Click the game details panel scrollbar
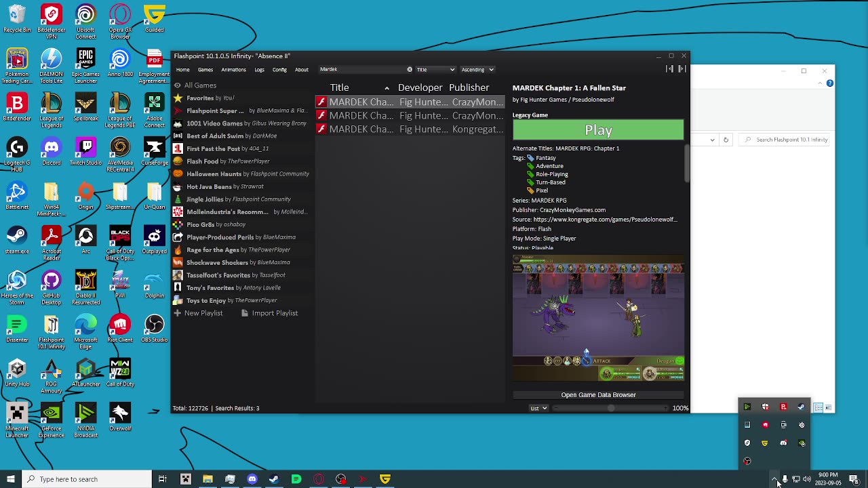Viewport: 868px width, 488px height. point(686,163)
